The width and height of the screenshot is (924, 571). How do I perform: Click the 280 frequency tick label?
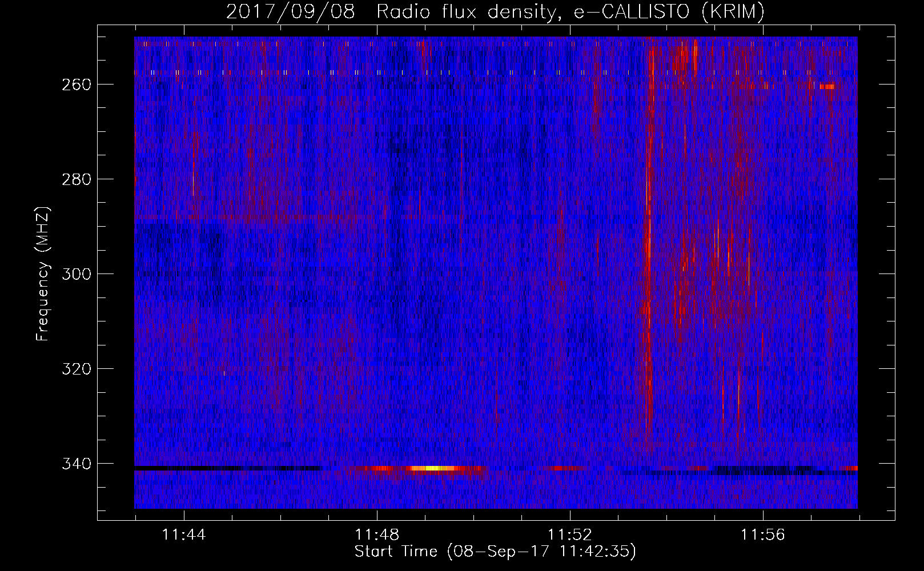77,179
